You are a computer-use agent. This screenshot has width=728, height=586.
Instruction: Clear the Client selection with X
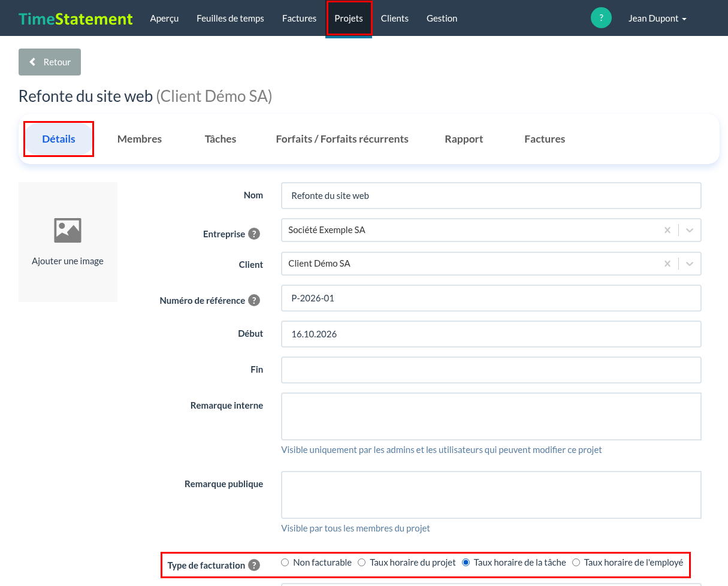[667, 264]
